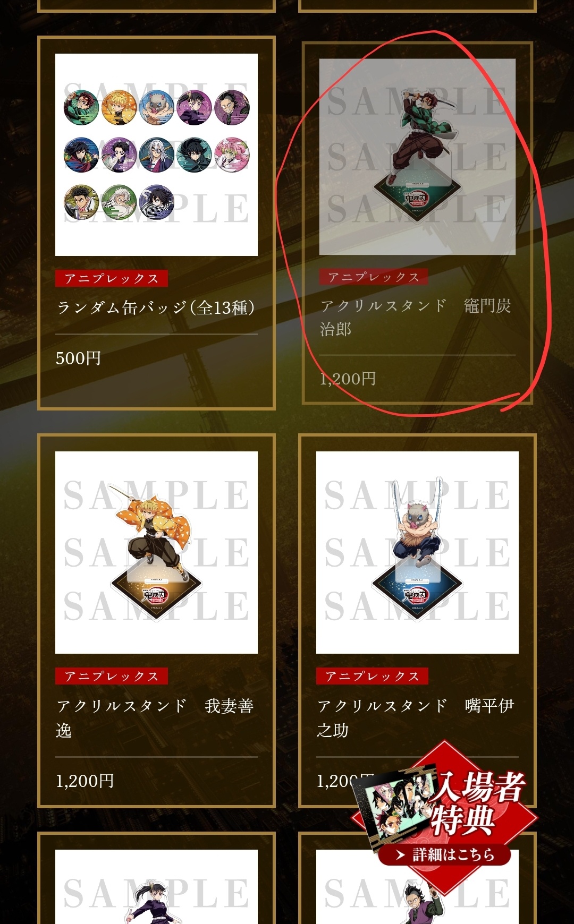Screen dimensions: 574x924
Task: Open the 竈門炭治郎 acrylic stand image
Action: 417,157
